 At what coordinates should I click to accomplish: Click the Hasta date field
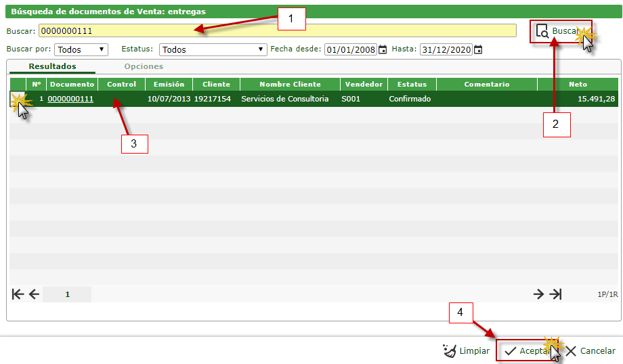(446, 49)
